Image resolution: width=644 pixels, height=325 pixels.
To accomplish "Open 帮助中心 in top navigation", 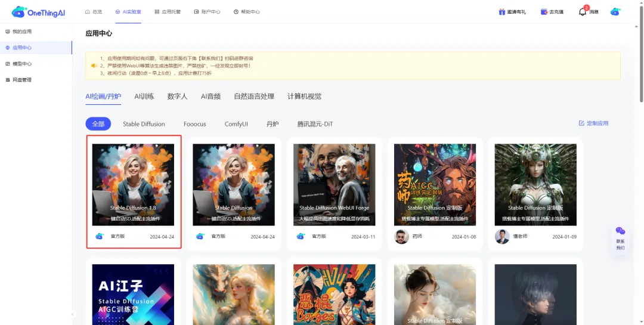I will [246, 12].
